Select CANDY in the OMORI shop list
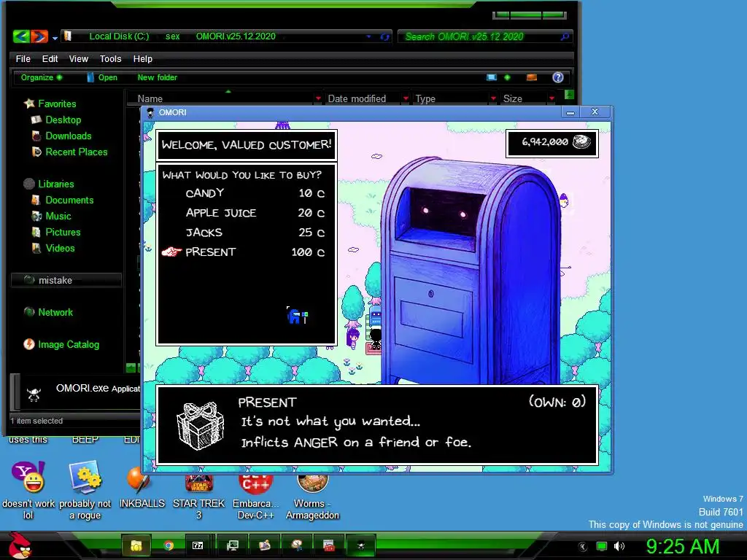Screen dimensions: 747x560 (205, 192)
